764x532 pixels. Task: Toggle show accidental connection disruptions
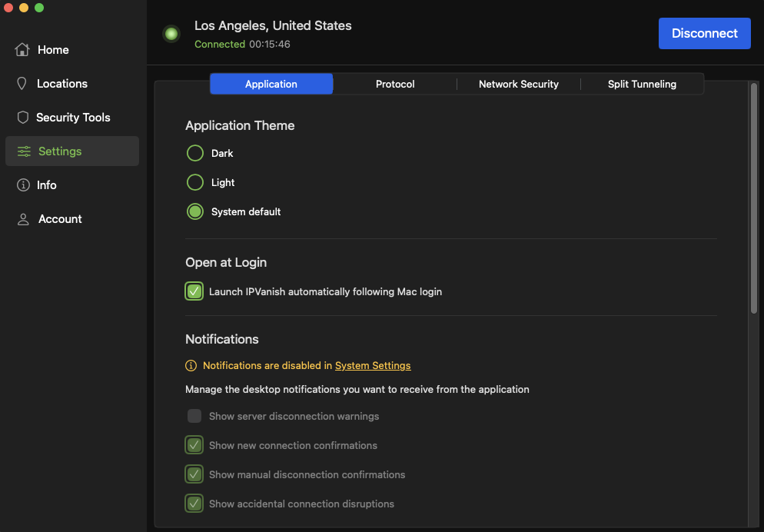(194, 504)
